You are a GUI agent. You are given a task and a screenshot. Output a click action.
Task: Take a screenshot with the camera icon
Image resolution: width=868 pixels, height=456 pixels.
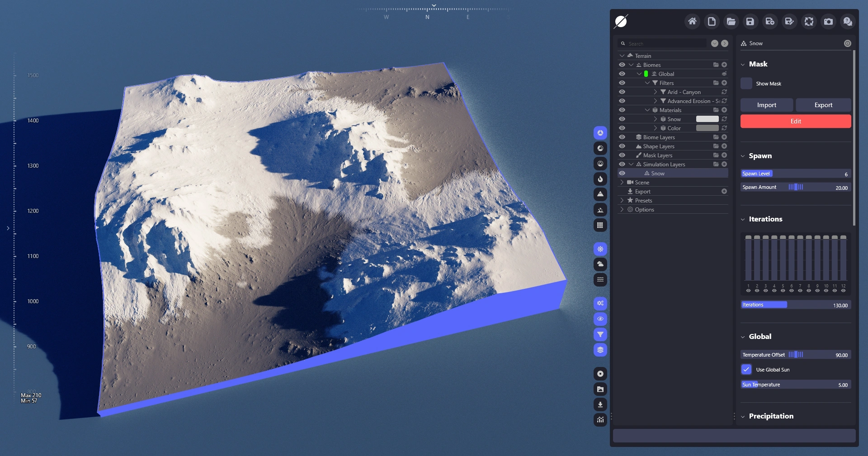(828, 21)
